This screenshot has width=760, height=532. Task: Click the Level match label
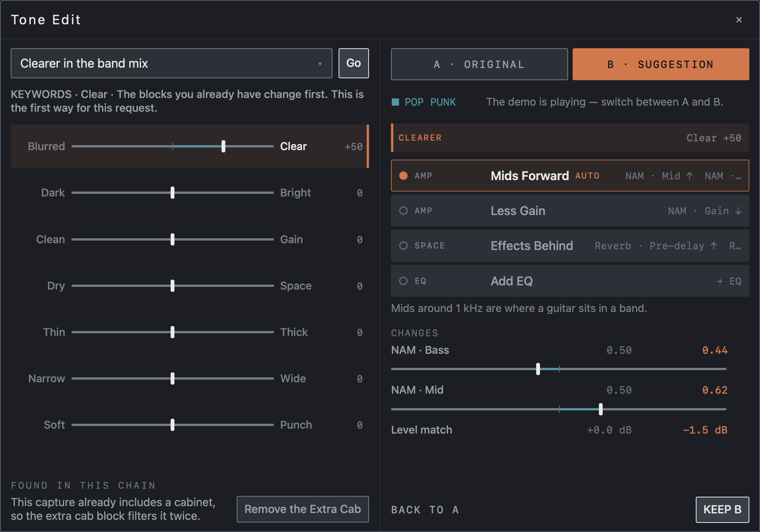[422, 430]
